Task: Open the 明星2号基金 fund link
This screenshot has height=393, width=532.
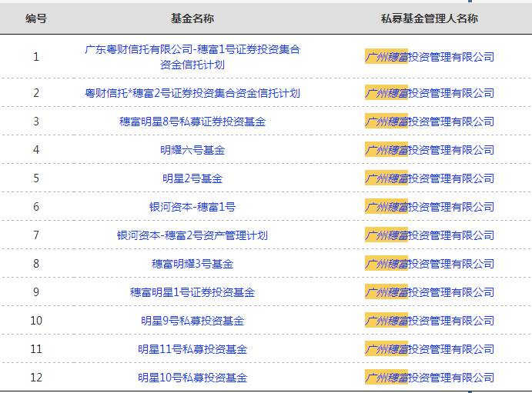Action: pos(192,178)
